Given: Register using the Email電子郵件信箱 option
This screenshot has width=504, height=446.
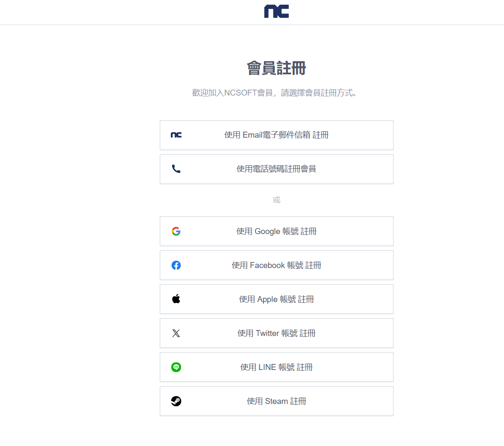Looking at the screenshot, I should (x=276, y=135).
